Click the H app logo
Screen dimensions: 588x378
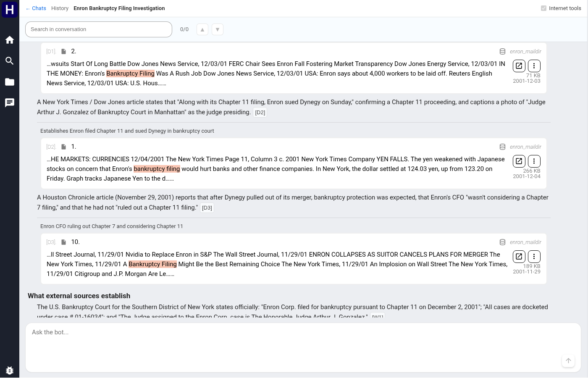10,9
